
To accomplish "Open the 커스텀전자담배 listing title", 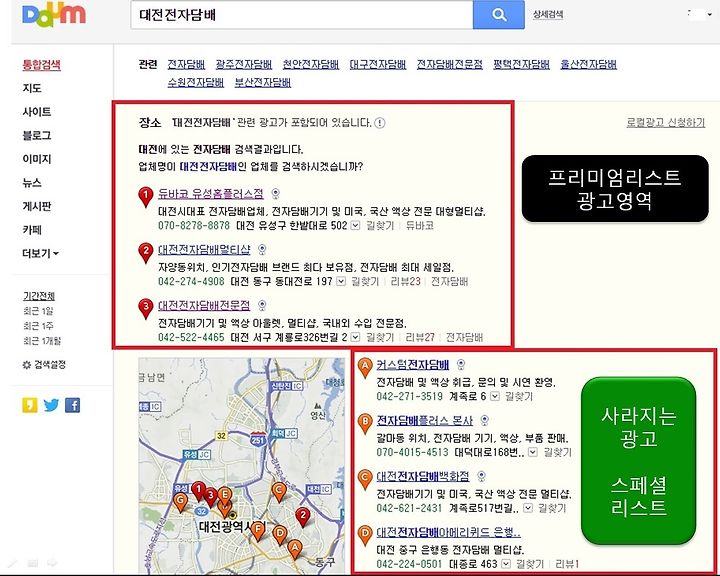I will click(413, 365).
